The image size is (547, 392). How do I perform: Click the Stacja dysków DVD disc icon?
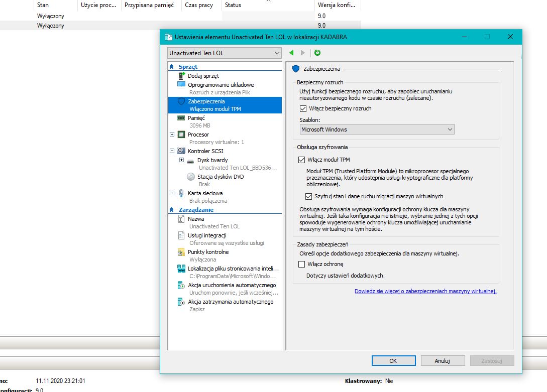[x=191, y=177]
